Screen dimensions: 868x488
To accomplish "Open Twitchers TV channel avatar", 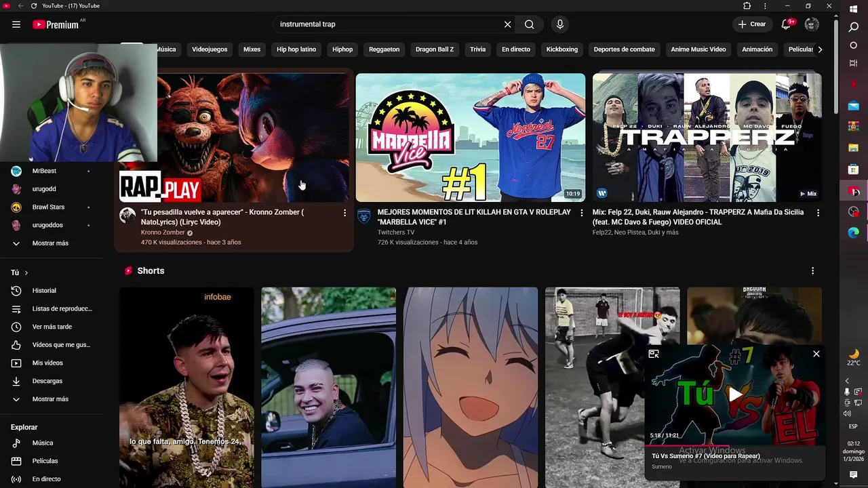I will 364,216.
